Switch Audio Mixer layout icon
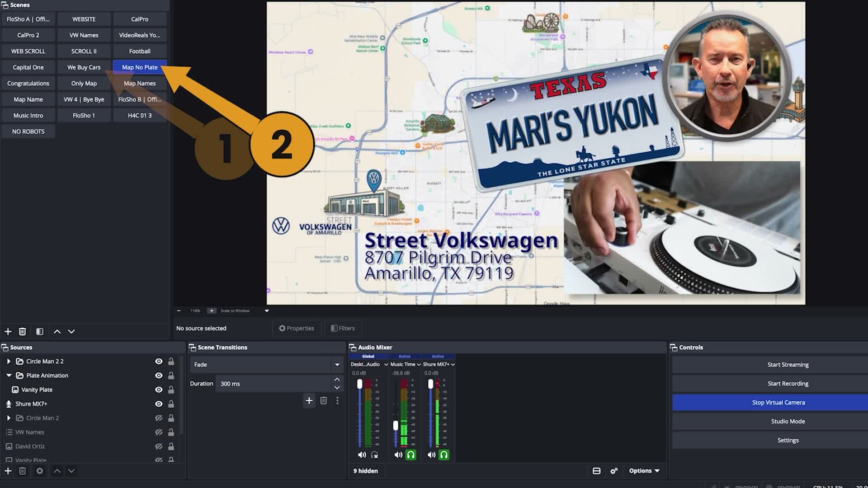The height and width of the screenshot is (488, 868). point(596,471)
